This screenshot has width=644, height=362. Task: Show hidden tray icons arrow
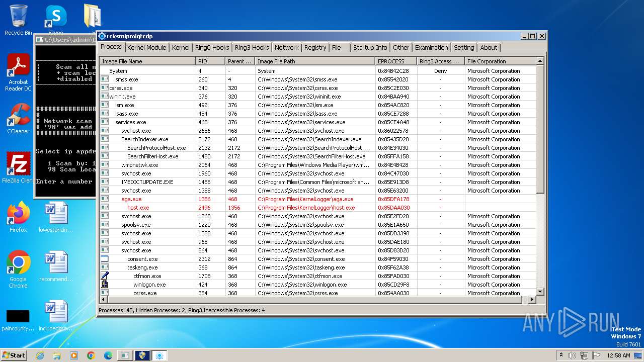point(561,355)
